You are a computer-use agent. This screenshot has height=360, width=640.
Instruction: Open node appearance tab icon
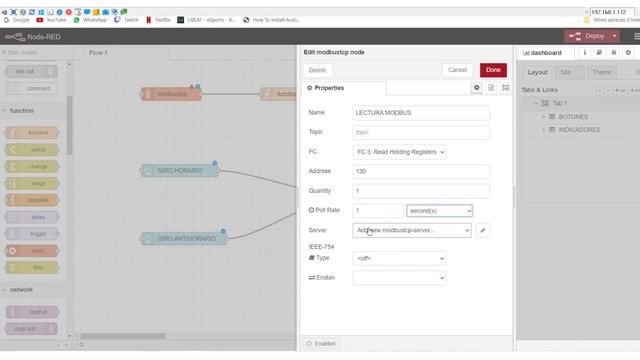tap(506, 88)
